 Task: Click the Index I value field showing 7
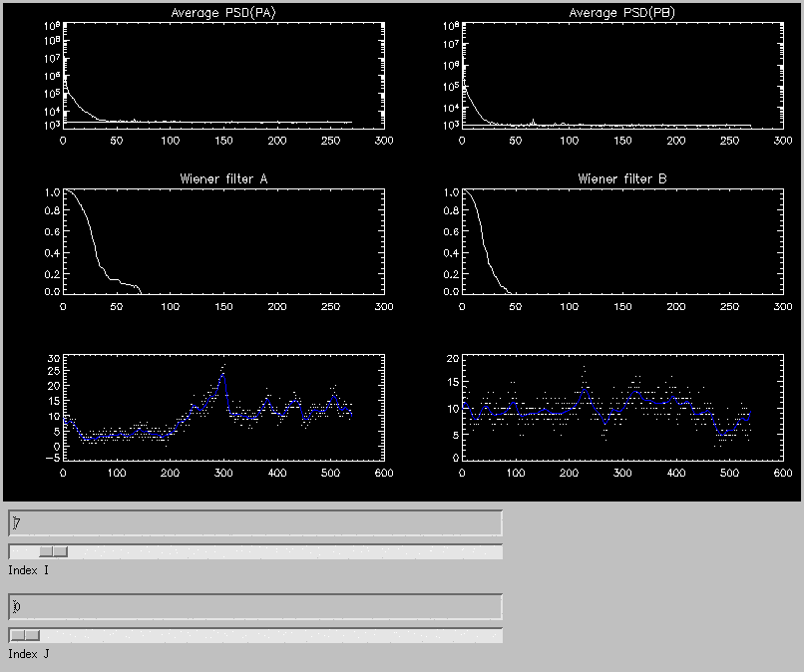click(255, 523)
